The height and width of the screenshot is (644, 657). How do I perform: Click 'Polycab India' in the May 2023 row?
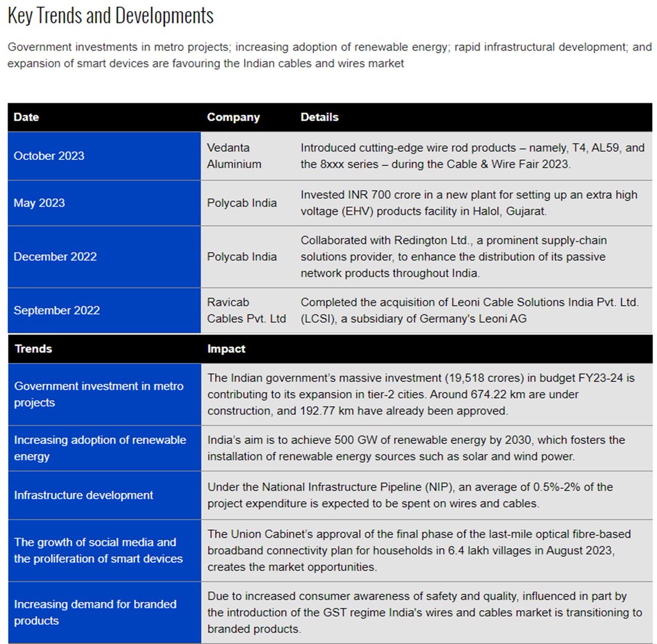[x=242, y=203]
